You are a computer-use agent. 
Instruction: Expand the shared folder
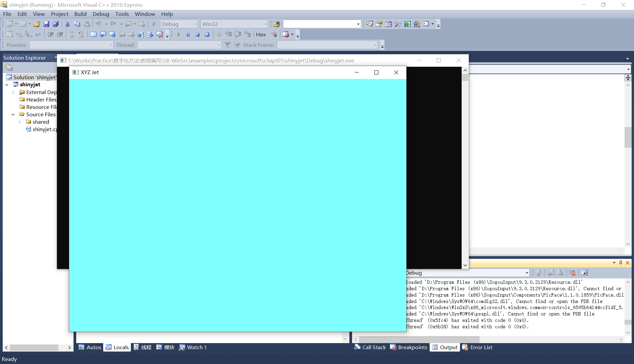click(20, 122)
